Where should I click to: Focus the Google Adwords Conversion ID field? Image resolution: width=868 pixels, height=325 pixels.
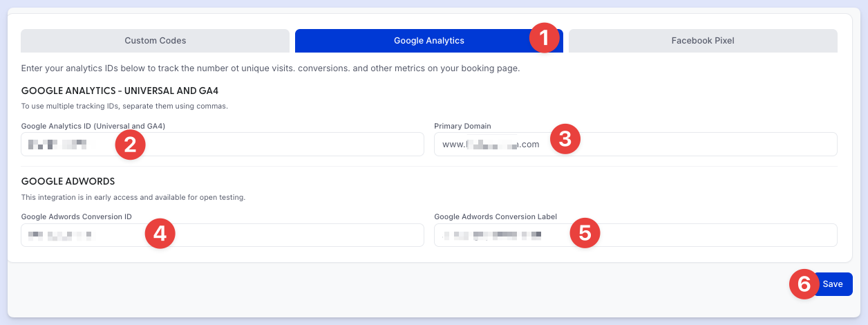click(222, 235)
